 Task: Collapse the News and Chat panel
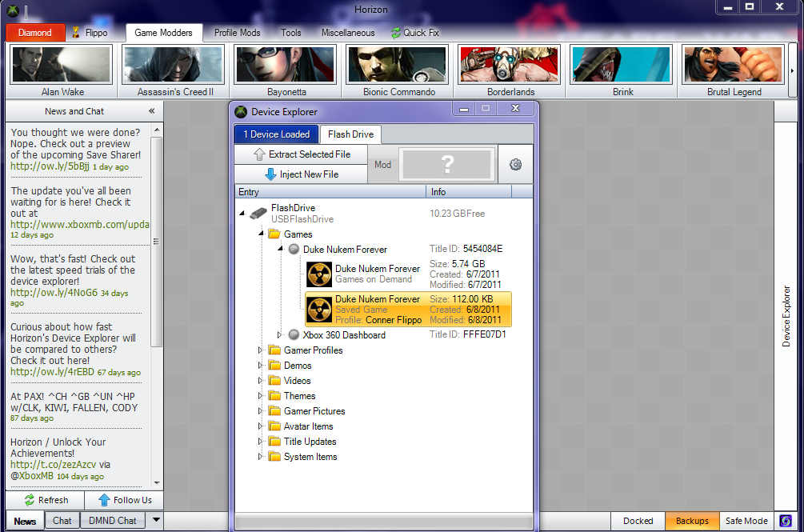point(152,111)
